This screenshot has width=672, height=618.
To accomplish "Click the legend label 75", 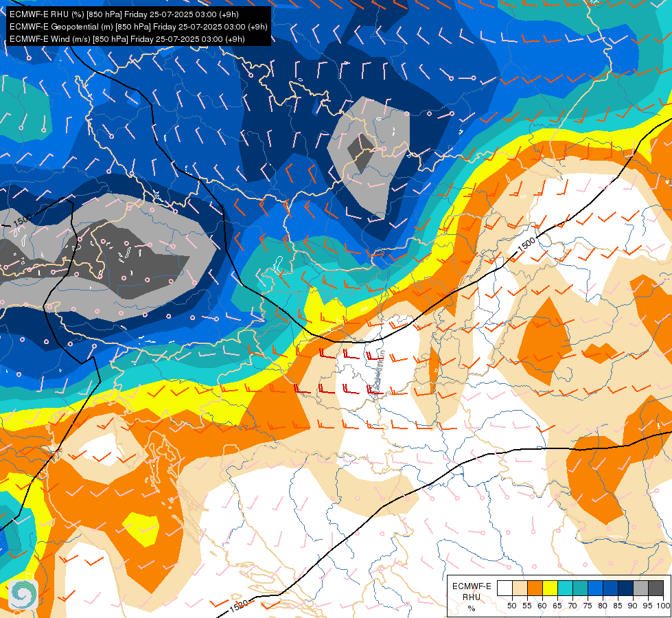I will tap(588, 606).
